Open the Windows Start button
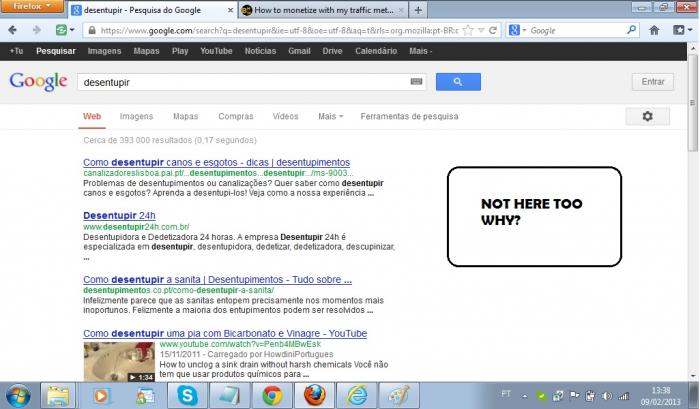Viewport: 700px width, 409px height. [x=18, y=396]
